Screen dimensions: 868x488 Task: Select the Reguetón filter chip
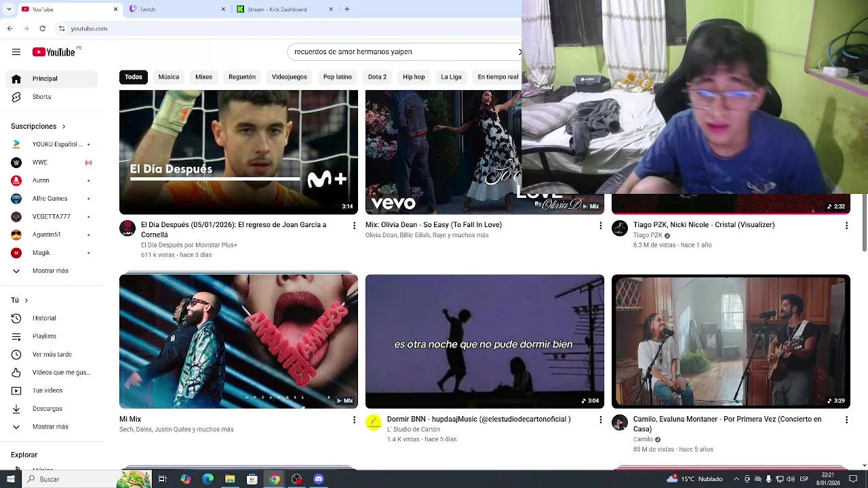point(242,77)
